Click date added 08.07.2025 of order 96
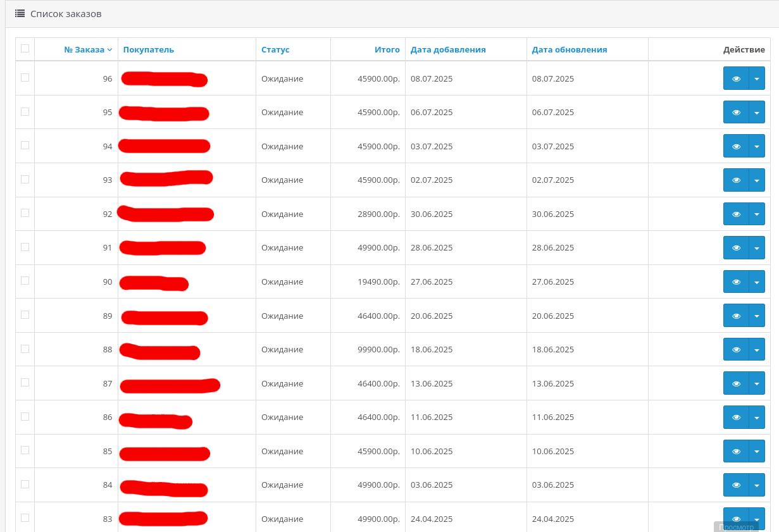The image size is (779, 532). click(x=432, y=78)
